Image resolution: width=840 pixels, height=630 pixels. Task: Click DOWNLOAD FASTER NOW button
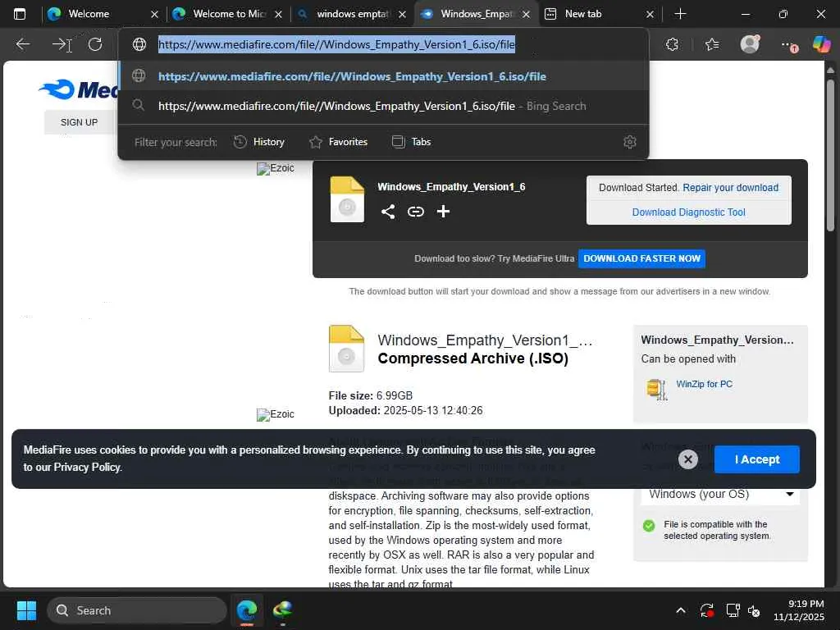(x=641, y=258)
